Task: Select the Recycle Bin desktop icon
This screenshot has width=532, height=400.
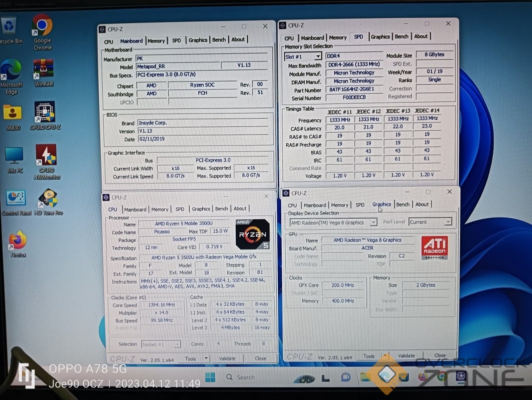Action: click(10, 31)
